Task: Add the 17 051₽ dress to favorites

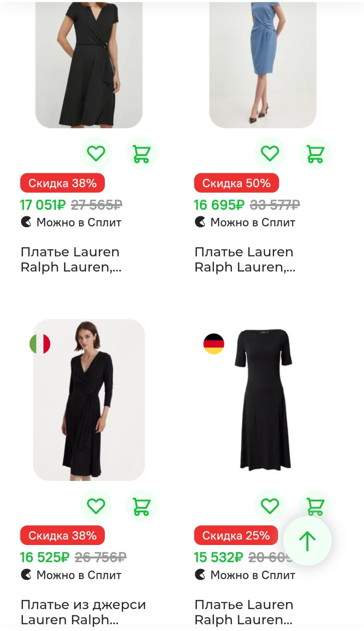Action: 96,153
